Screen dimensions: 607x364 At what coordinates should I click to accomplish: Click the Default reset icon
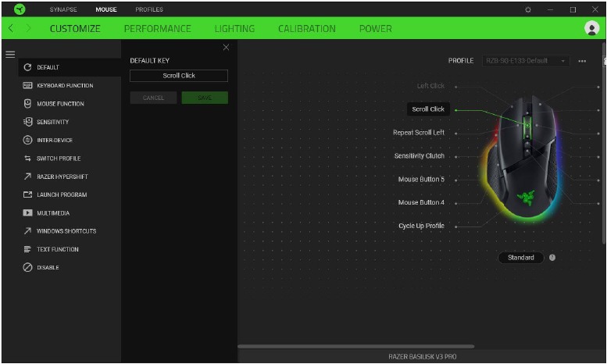[27, 67]
